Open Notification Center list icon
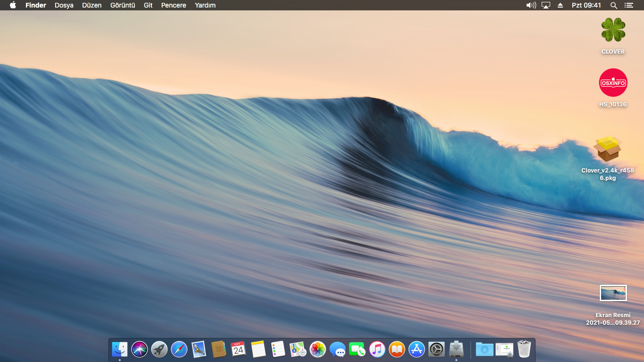The height and width of the screenshot is (362, 644). coord(628,5)
